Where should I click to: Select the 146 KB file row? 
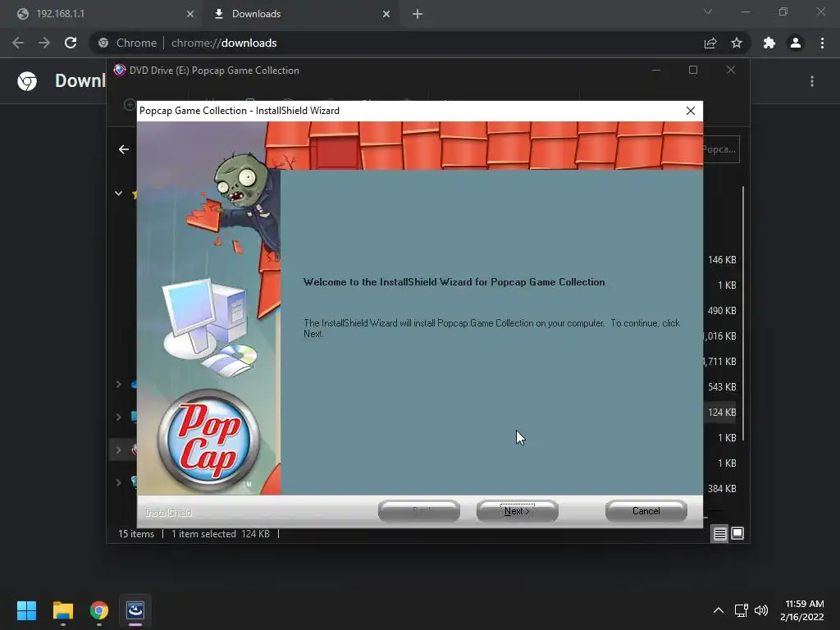coord(720,260)
